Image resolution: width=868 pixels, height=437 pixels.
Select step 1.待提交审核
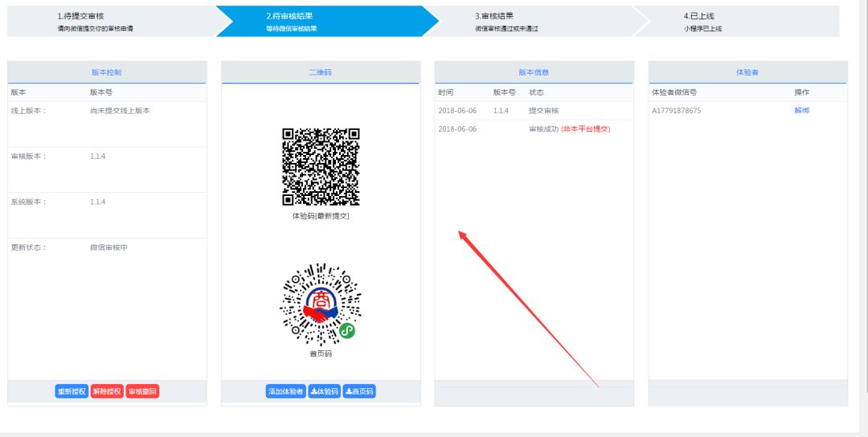click(x=112, y=22)
